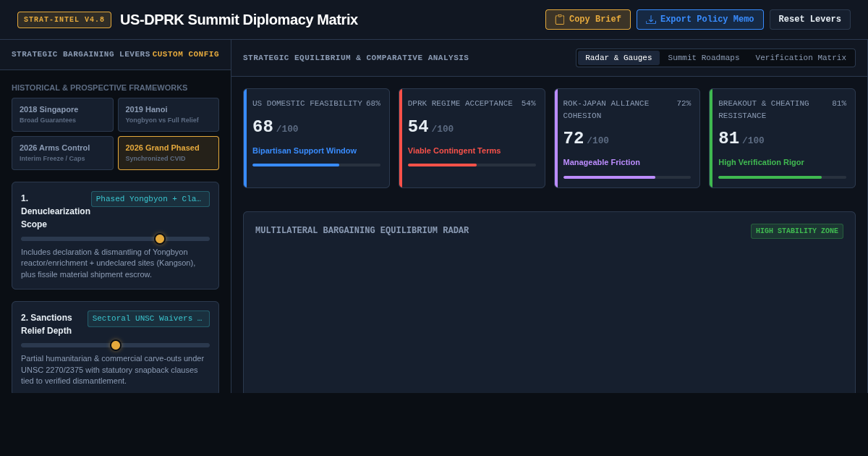Viewport: 868px width, 456px height.
Task: Open the Verification Matrix tab
Action: [801, 58]
